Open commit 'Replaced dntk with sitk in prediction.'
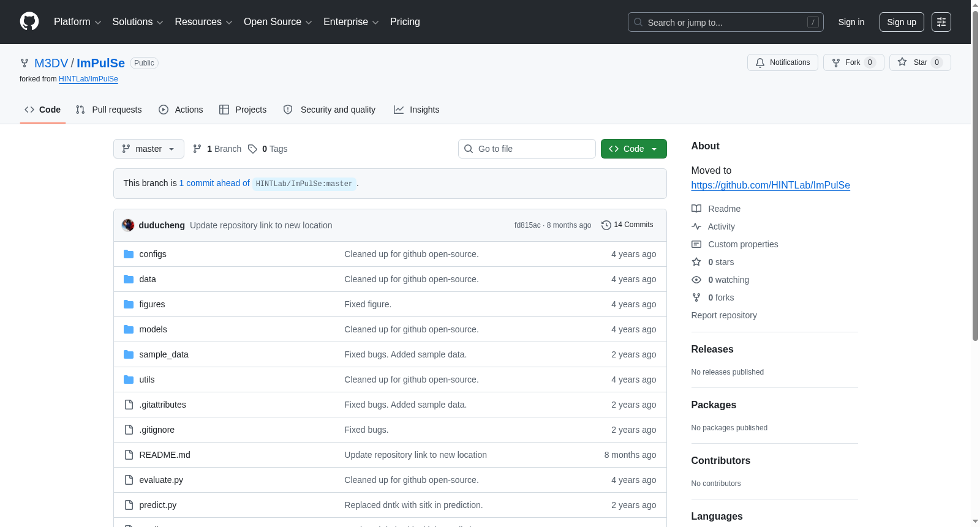This screenshot has height=527, width=980. (x=413, y=505)
